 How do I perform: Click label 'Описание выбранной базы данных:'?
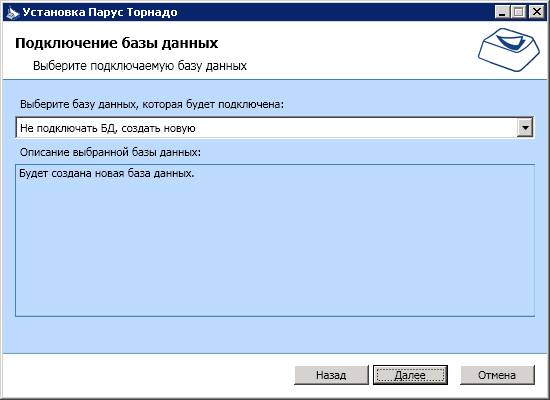tap(110, 152)
